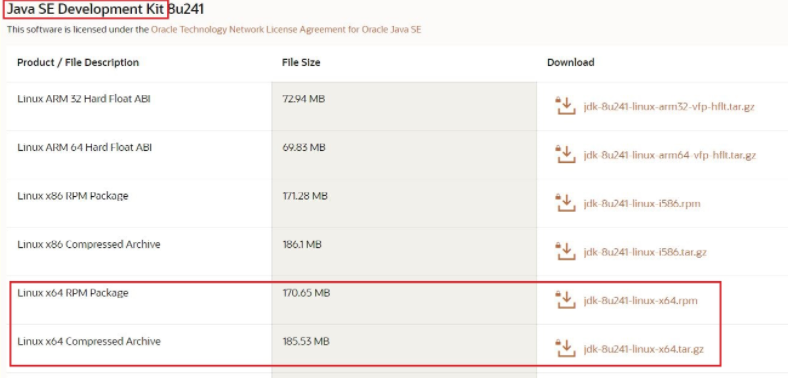The image size is (788, 378).
Task: Download jdk-8u241-linux-i586.tar.gz file link
Action: 645,252
